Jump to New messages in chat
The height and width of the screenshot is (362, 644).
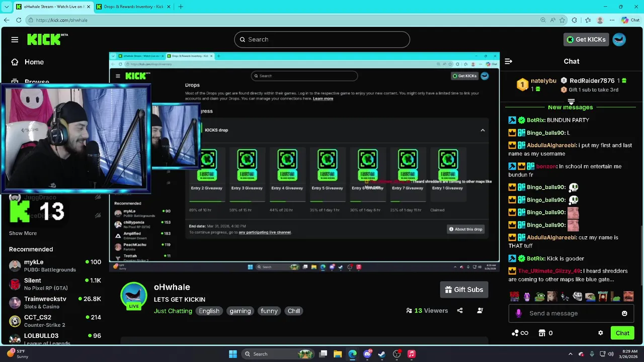570,107
